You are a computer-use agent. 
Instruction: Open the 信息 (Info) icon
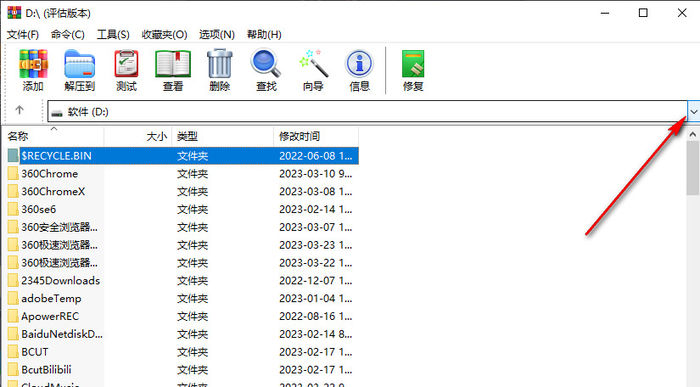[359, 64]
